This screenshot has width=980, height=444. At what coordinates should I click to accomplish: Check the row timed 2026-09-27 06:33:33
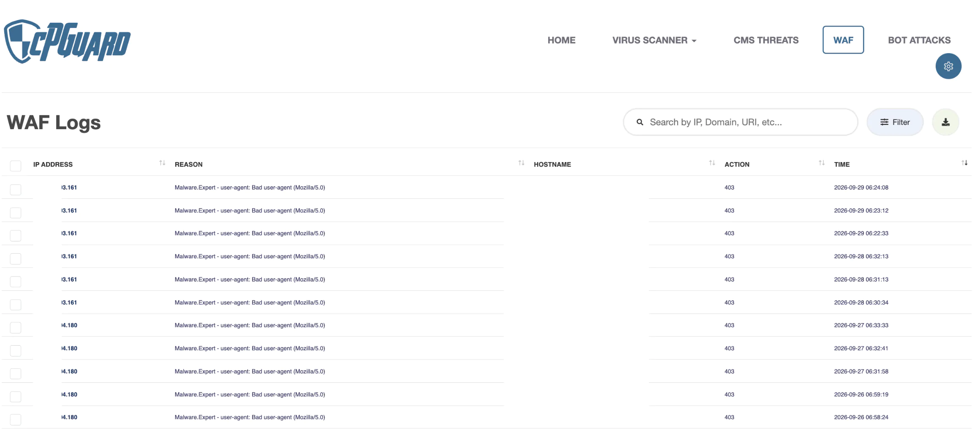16,327
